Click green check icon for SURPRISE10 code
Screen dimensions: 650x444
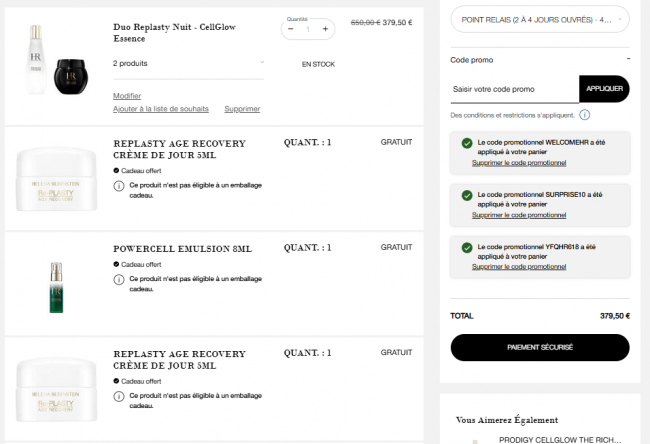click(x=467, y=196)
